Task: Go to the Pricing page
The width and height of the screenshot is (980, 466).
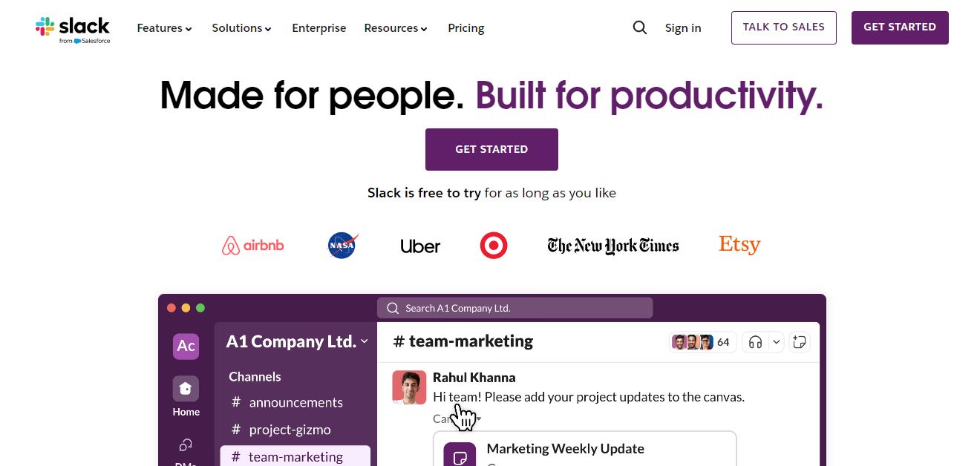Action: [x=466, y=28]
